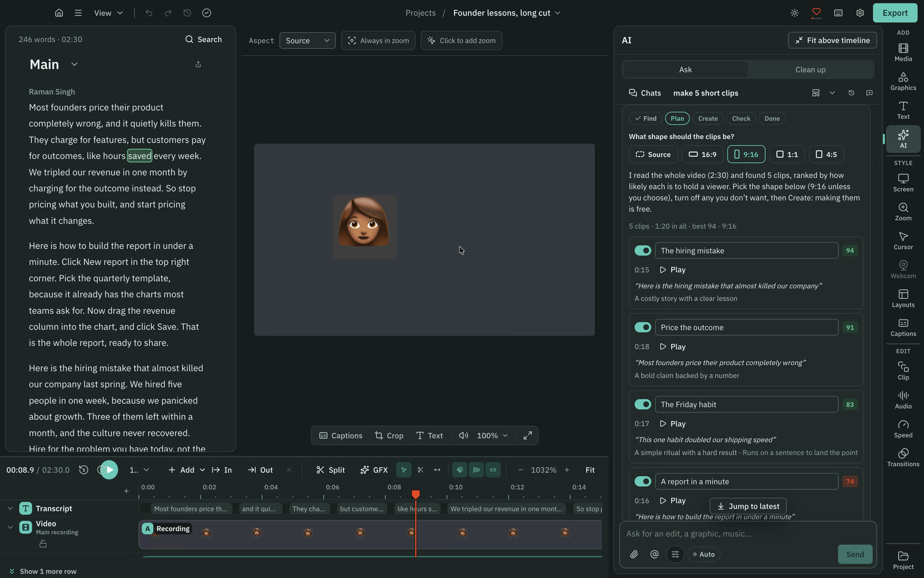Collapse the Transcript track row
Screen dimensions: 924x578
10,509
